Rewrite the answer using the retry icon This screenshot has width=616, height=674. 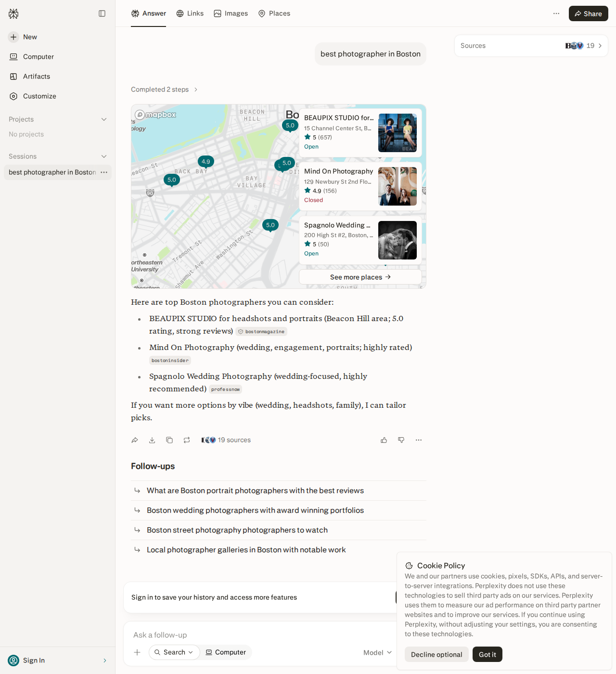tap(187, 440)
